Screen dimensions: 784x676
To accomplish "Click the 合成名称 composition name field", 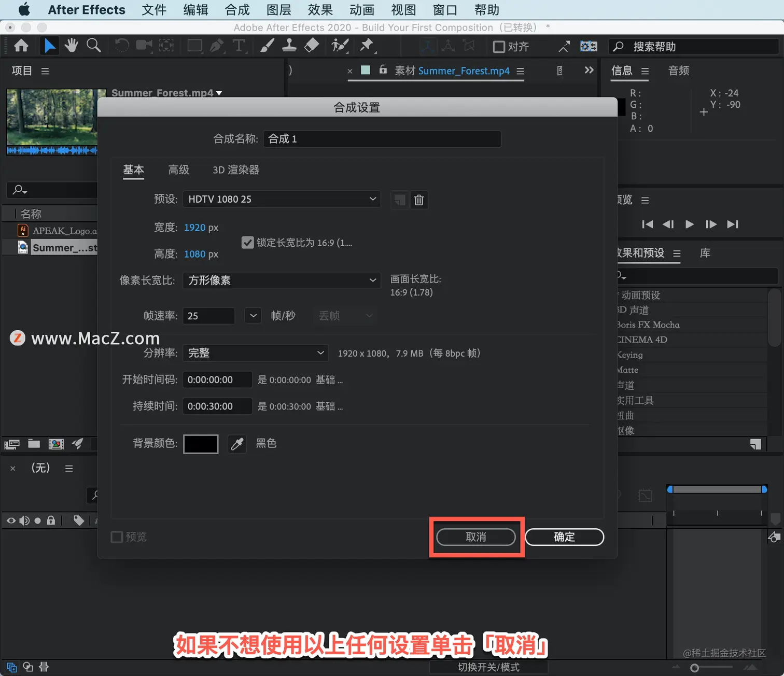I will [x=382, y=139].
